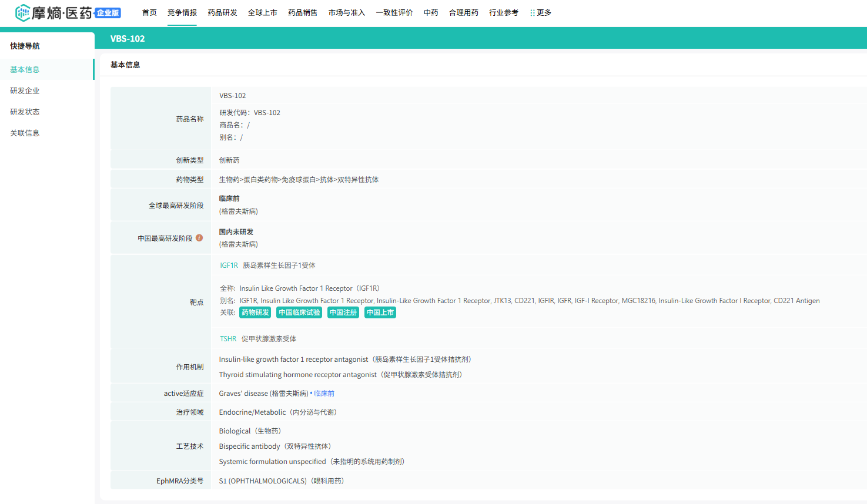Navigate to 一致性评价 section
Image resolution: width=867 pixels, height=504 pixels.
pos(394,12)
